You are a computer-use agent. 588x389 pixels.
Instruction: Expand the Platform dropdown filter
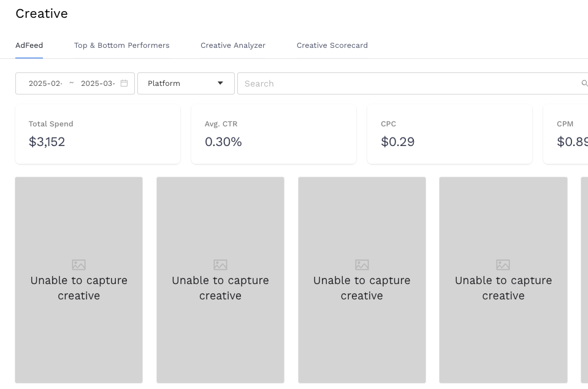point(186,83)
